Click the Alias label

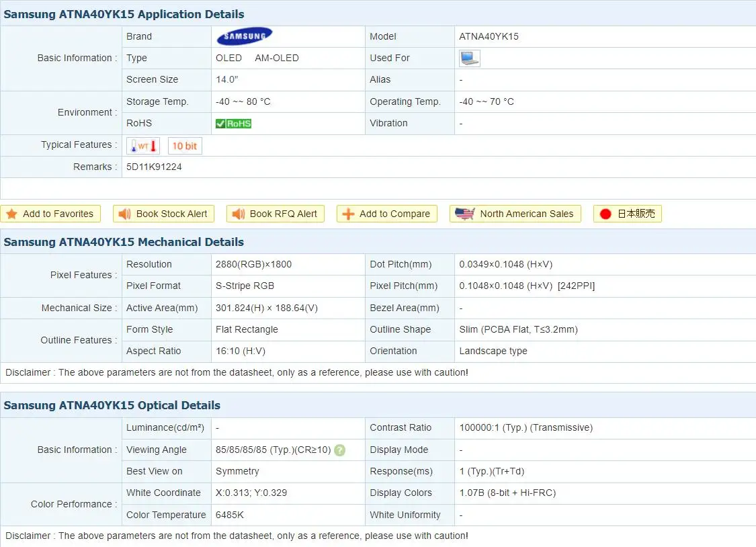pyautogui.click(x=380, y=79)
